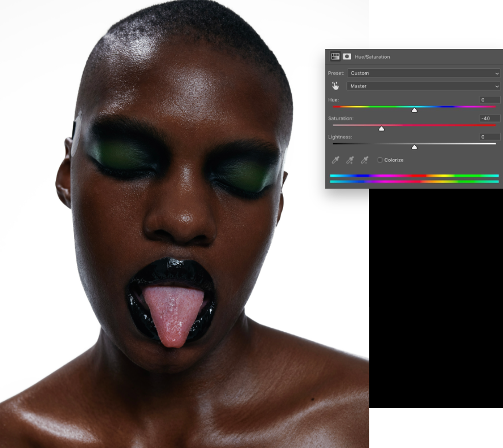Activate the on-image targeted adjustment hand tool
The image size is (503, 448).
pyautogui.click(x=335, y=86)
